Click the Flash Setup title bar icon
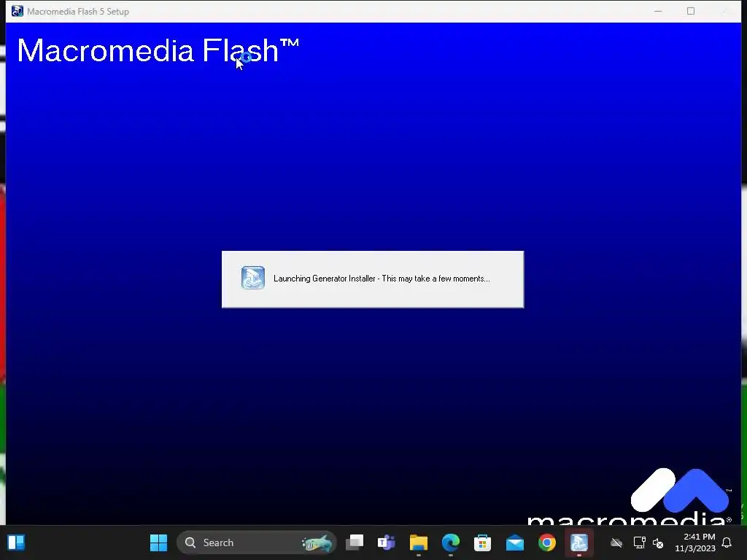 tap(18, 11)
